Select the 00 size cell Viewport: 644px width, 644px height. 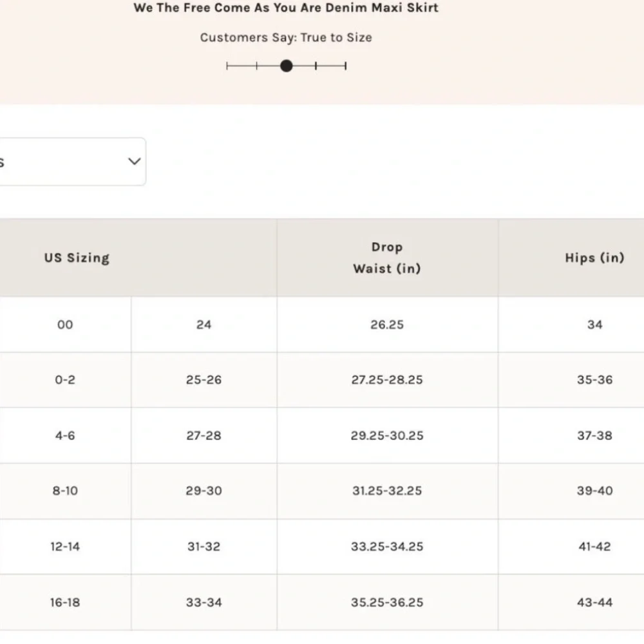(x=65, y=325)
